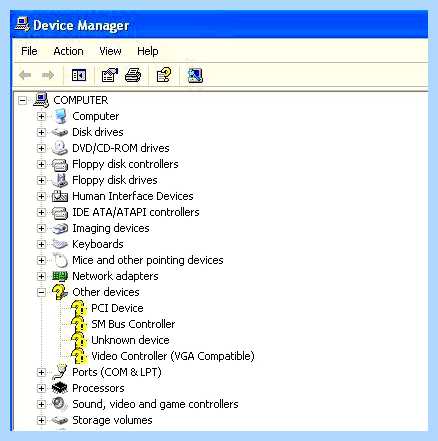Expand the Disk drives category
The height and width of the screenshot is (441, 438).
click(41, 132)
